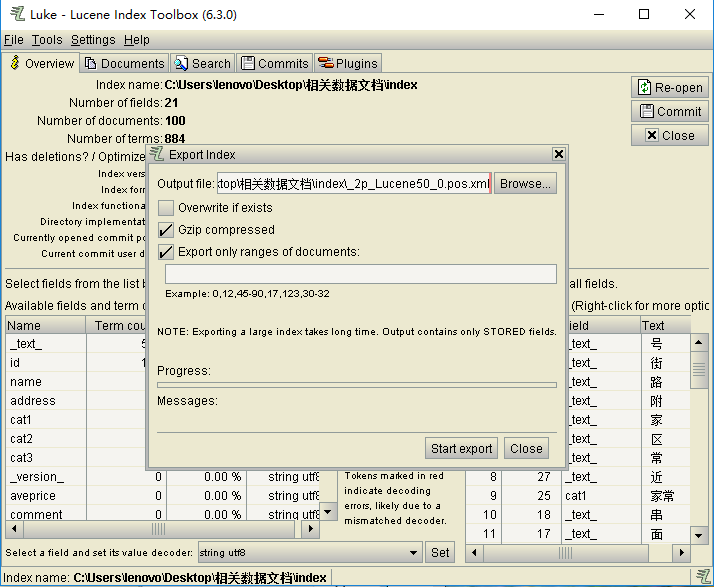This screenshot has width=714, height=587.
Task: Click the fields table horizontal scrollbar thumb
Action: click(x=158, y=529)
